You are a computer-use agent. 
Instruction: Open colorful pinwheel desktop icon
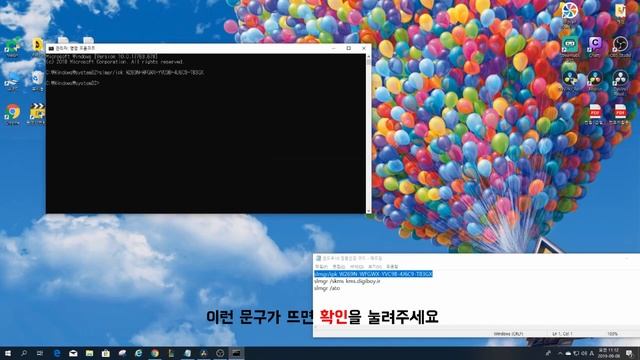tap(569, 12)
